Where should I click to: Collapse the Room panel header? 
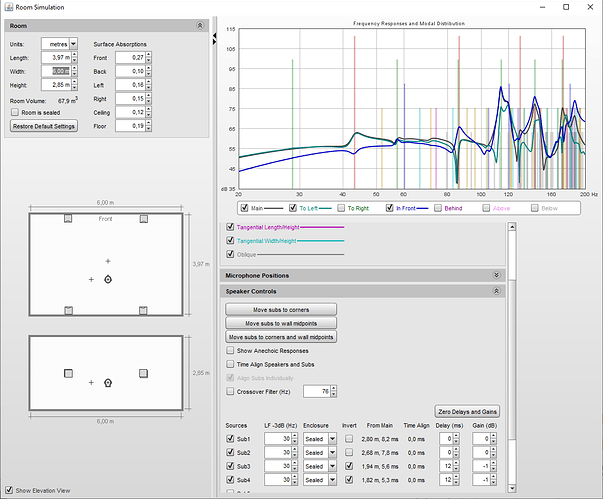pyautogui.click(x=199, y=24)
